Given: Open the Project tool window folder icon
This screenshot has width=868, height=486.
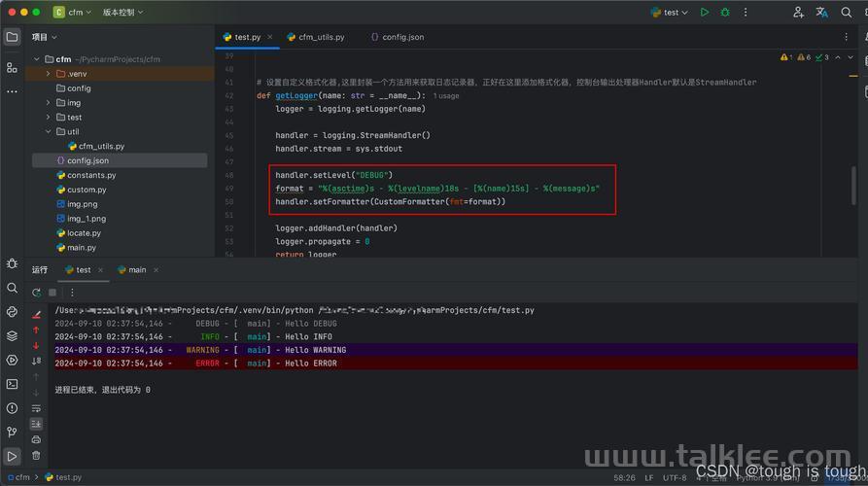Looking at the screenshot, I should [x=12, y=37].
